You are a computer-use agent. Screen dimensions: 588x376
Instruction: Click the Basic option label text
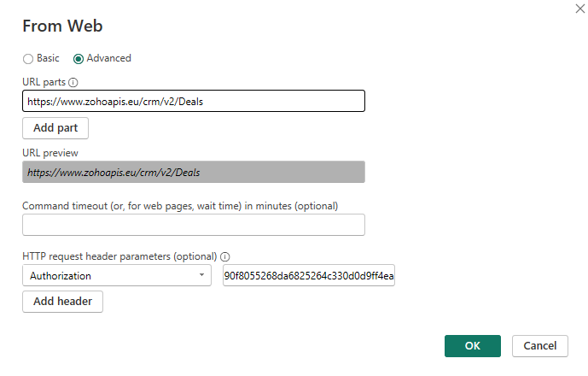pyautogui.click(x=48, y=58)
